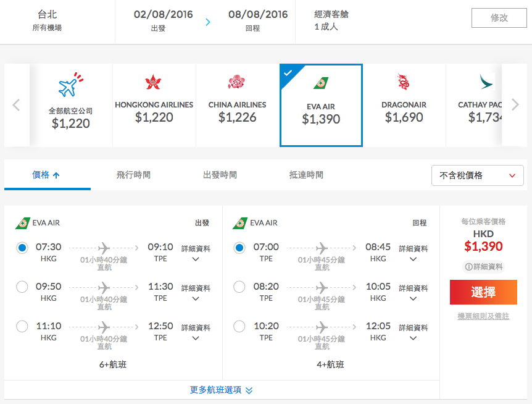Open the 不含稅價格 price display dropdown
This screenshot has width=532, height=404.
pyautogui.click(x=477, y=175)
